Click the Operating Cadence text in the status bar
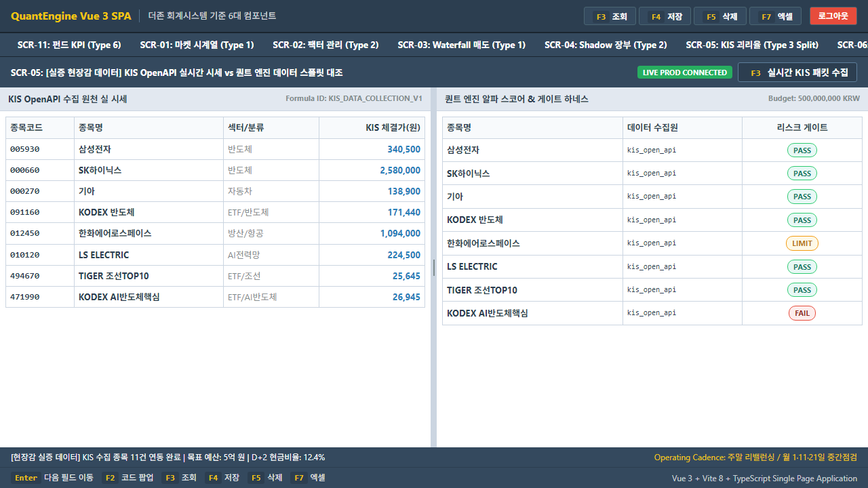 coord(755,457)
